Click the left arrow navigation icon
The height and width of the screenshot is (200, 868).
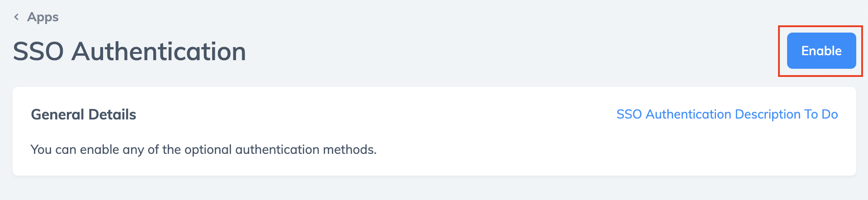[16, 17]
